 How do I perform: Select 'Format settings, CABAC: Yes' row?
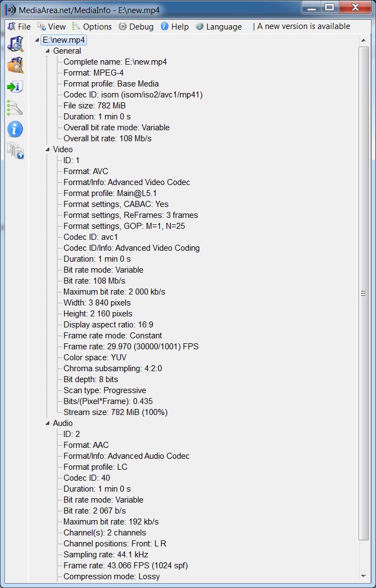tap(116, 204)
